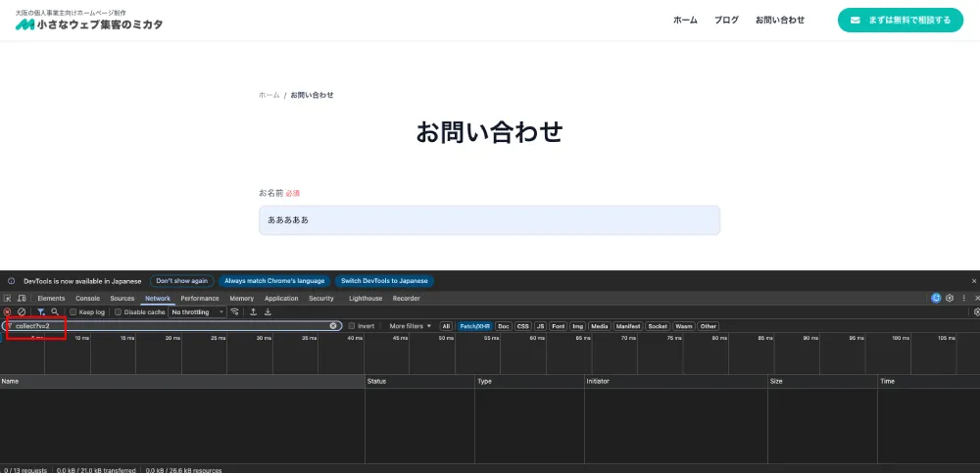Viewport: 980px width, 473px height.
Task: Open the Performance tab
Action: (x=200, y=299)
